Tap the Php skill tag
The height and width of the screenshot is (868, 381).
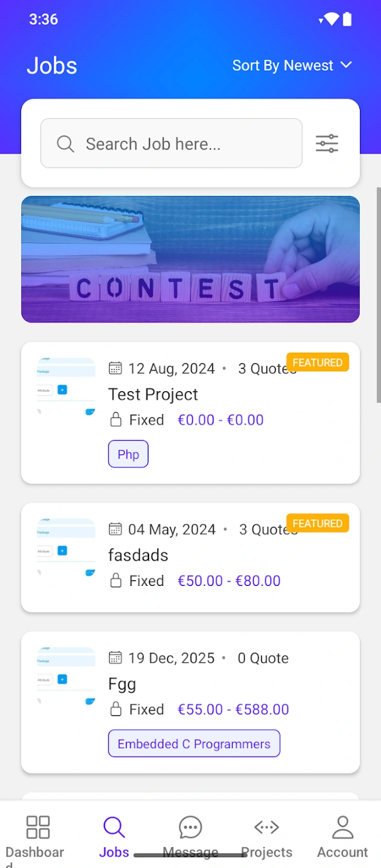(x=128, y=454)
